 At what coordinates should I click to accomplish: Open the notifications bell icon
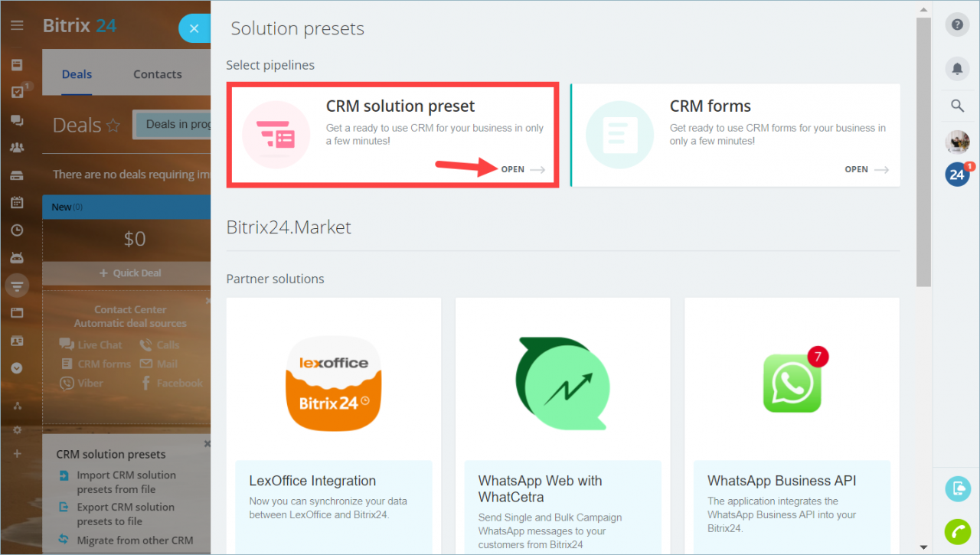pyautogui.click(x=957, y=68)
